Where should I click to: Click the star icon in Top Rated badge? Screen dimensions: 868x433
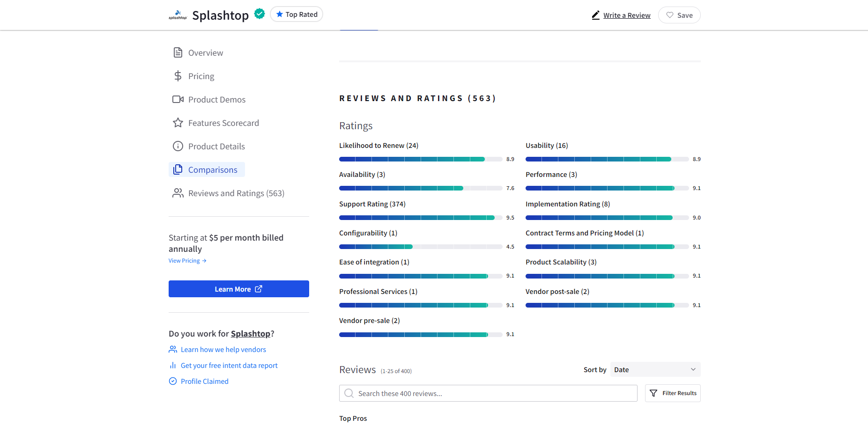point(280,14)
